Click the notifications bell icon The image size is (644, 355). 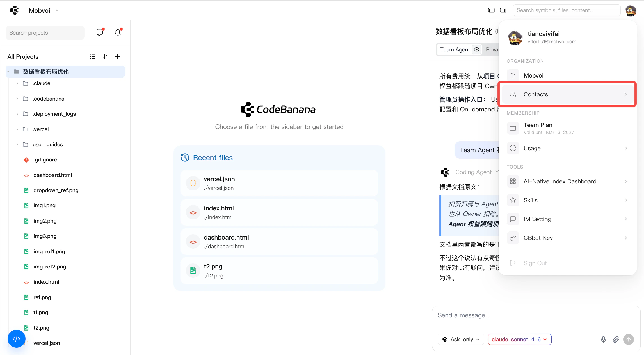tap(118, 33)
